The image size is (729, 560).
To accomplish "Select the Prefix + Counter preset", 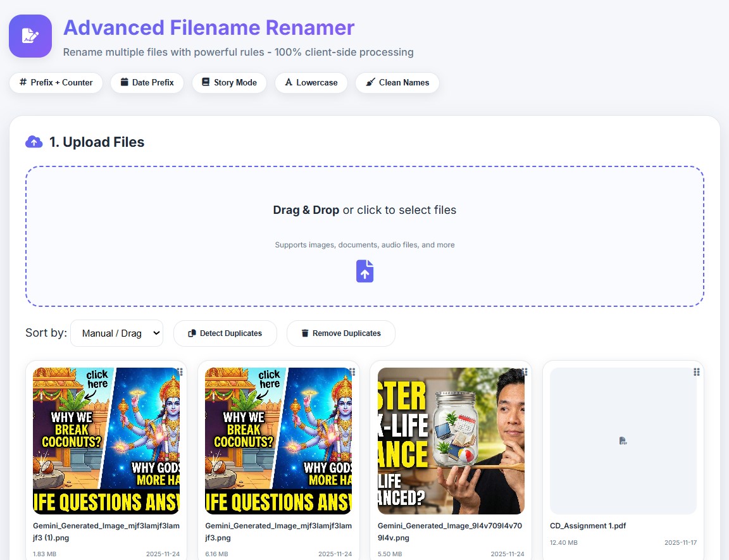I will pyautogui.click(x=55, y=82).
